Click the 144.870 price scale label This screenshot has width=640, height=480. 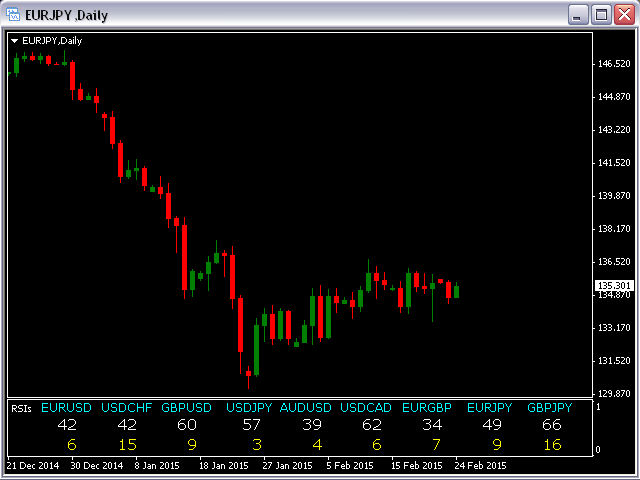[614, 97]
